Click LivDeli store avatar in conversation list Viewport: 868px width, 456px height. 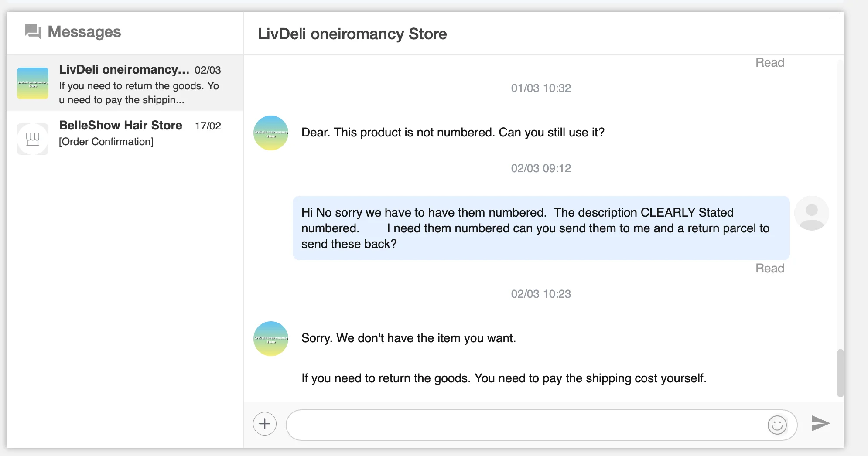pos(33,83)
